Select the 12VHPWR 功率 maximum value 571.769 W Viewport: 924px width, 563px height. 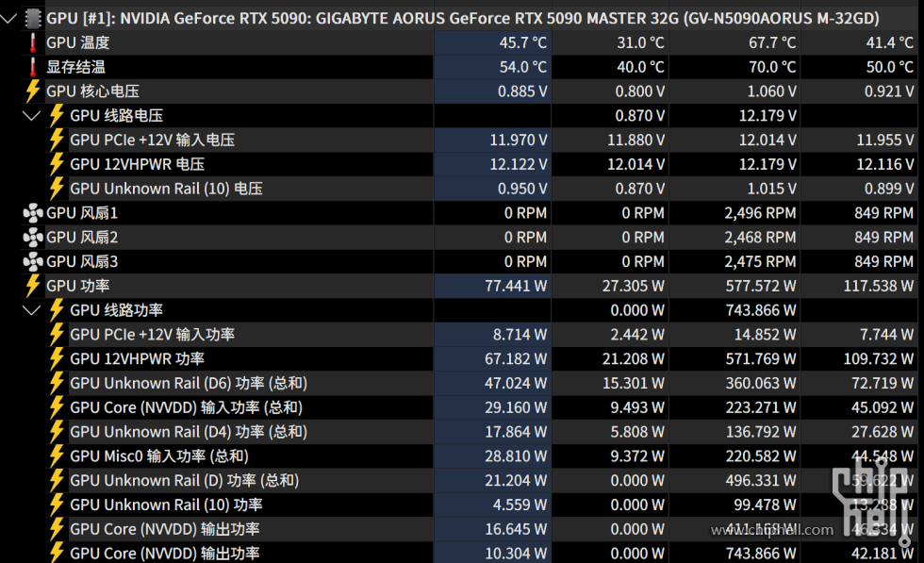coord(761,358)
